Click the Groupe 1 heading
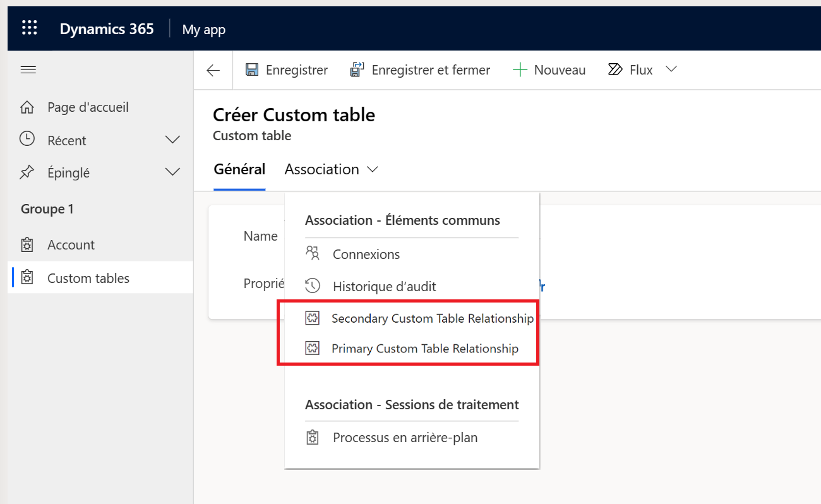Screen dimensions: 821x504 (47, 209)
